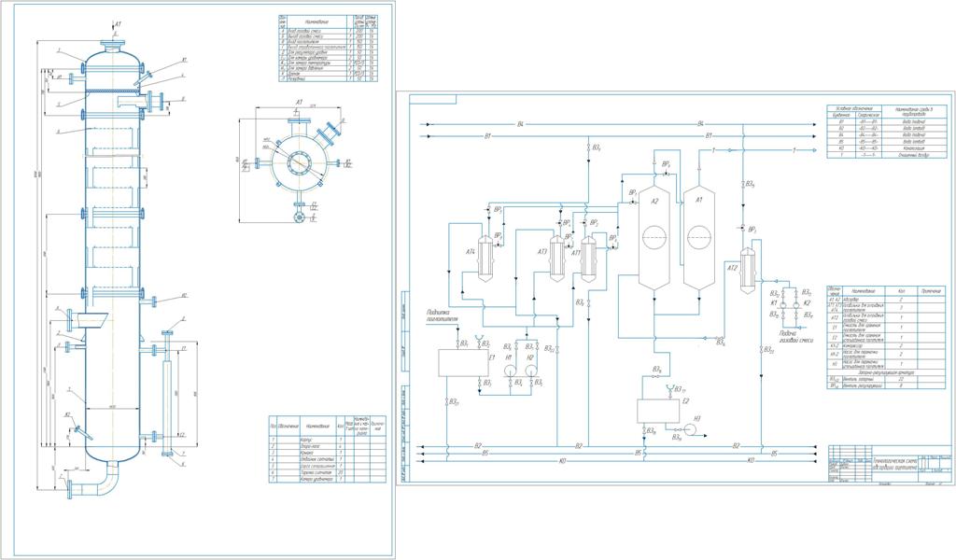Image resolution: width=956 pixels, height=560 pixels.
Task: Click the central flange circle in the column top view
Action: (299, 162)
